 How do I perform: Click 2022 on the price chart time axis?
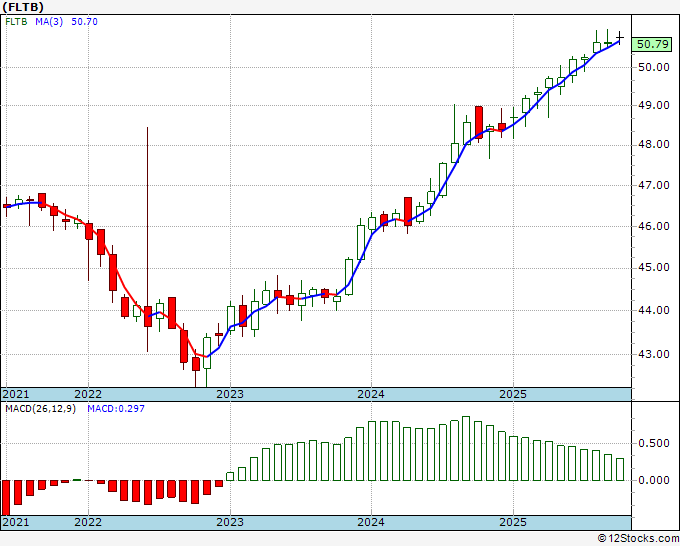tap(88, 394)
